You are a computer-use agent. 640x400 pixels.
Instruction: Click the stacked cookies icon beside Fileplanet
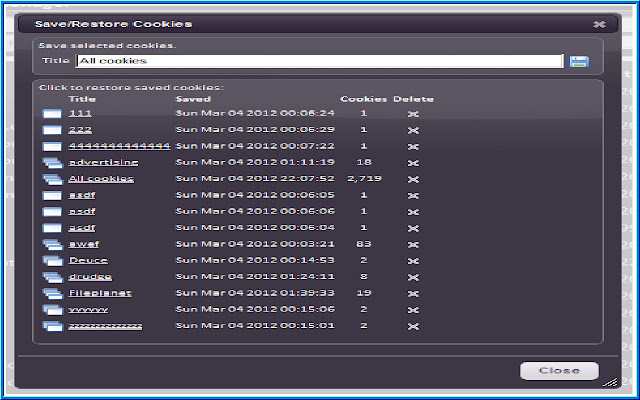click(x=53, y=293)
